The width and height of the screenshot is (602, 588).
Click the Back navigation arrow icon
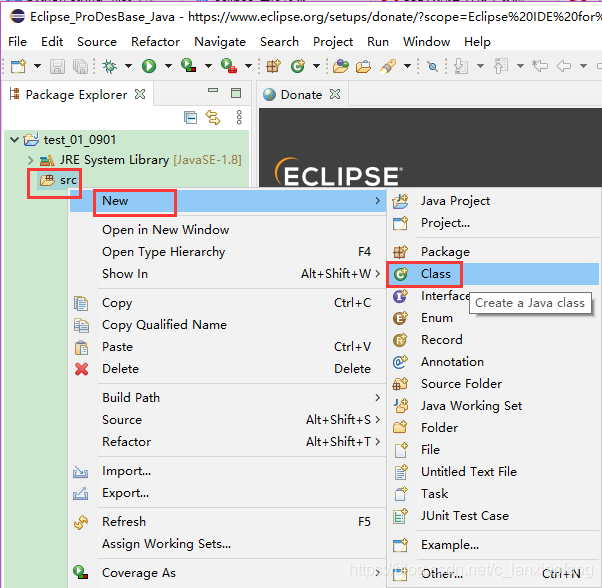coord(564,66)
